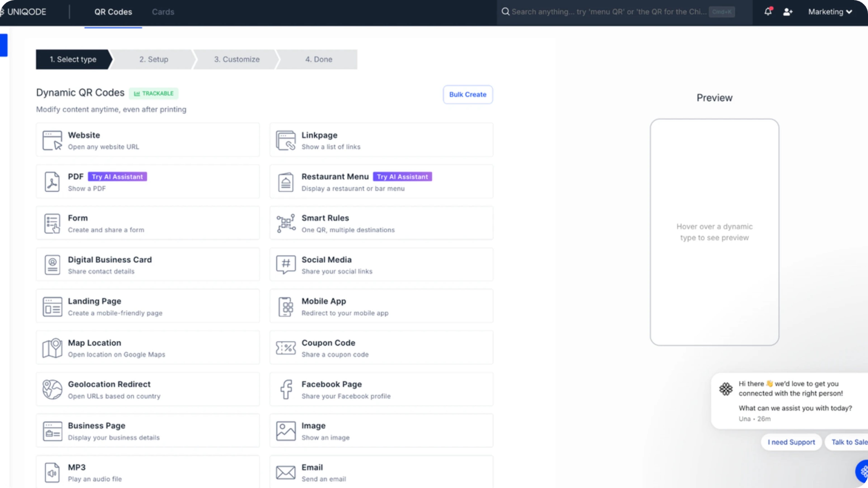The width and height of the screenshot is (868, 488).
Task: Click 'Create and share a form' text
Action: pyautogui.click(x=106, y=230)
